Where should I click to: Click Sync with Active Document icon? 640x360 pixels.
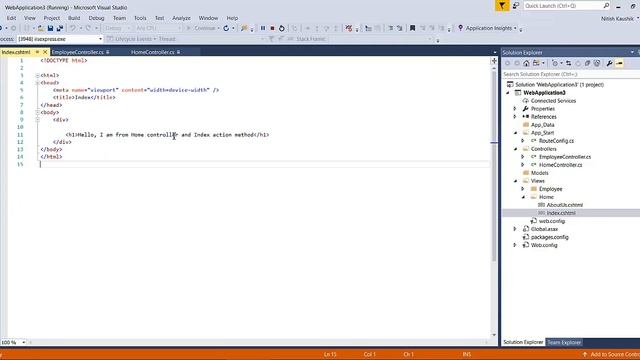569,63
